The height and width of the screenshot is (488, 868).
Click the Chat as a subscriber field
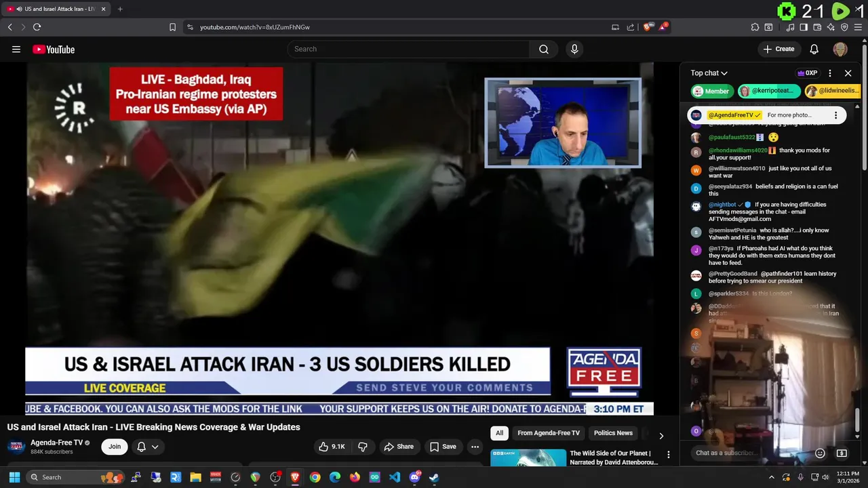point(751,453)
